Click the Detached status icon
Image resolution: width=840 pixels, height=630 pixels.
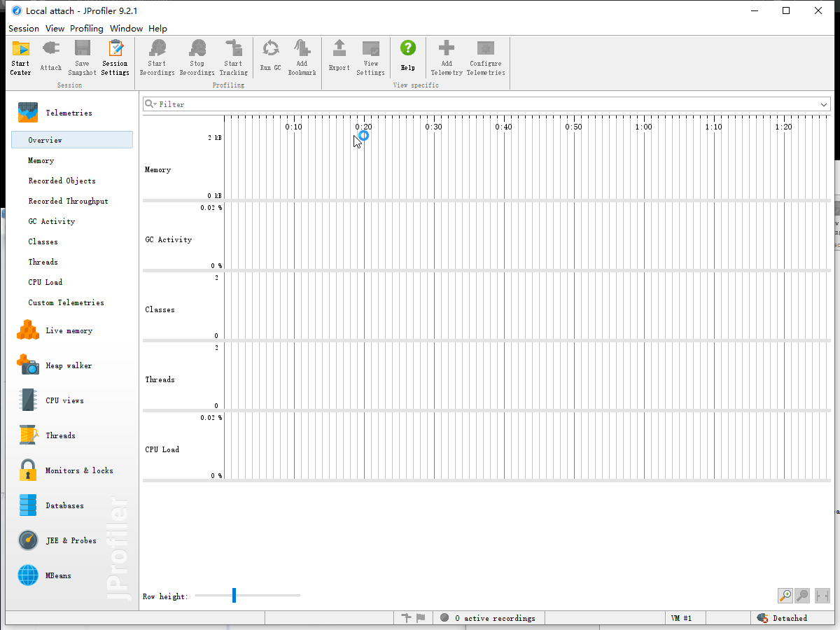(762, 618)
